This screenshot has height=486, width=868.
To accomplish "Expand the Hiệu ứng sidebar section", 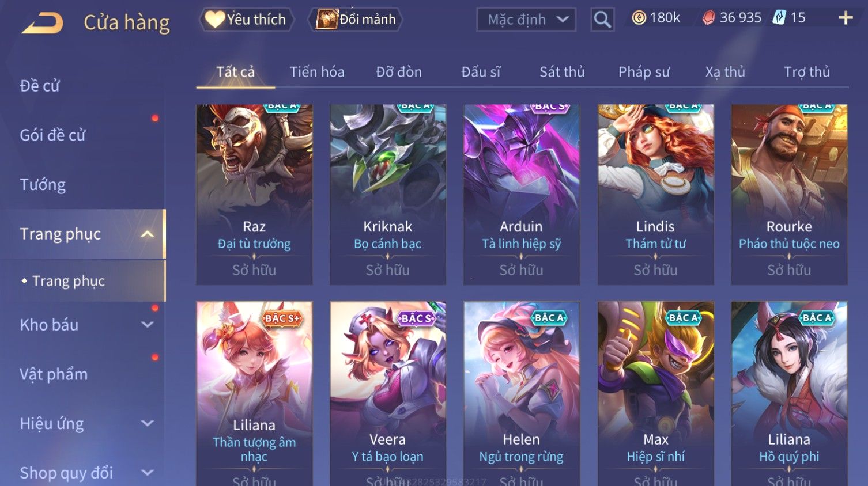I will tap(148, 424).
